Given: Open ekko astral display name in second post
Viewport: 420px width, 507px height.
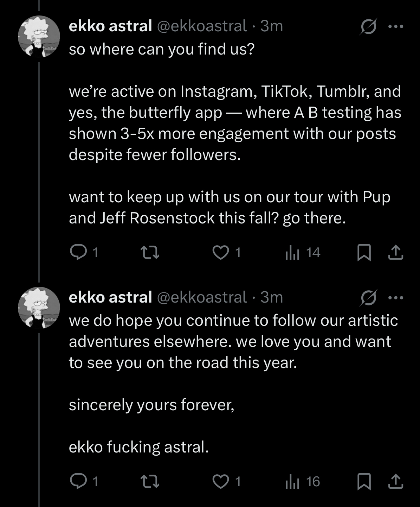Looking at the screenshot, I should (x=110, y=297).
